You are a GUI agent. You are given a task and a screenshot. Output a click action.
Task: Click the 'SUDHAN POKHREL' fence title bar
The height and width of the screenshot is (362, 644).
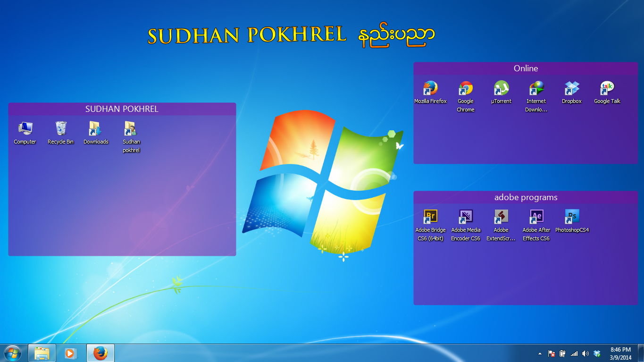tap(122, 109)
